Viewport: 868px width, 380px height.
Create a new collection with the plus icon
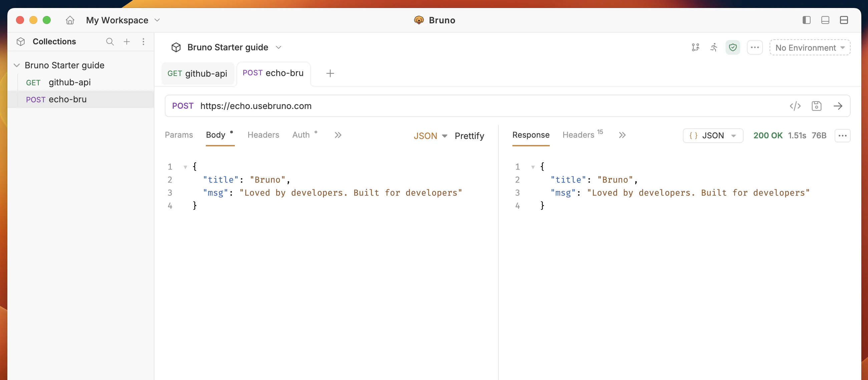[x=127, y=42]
